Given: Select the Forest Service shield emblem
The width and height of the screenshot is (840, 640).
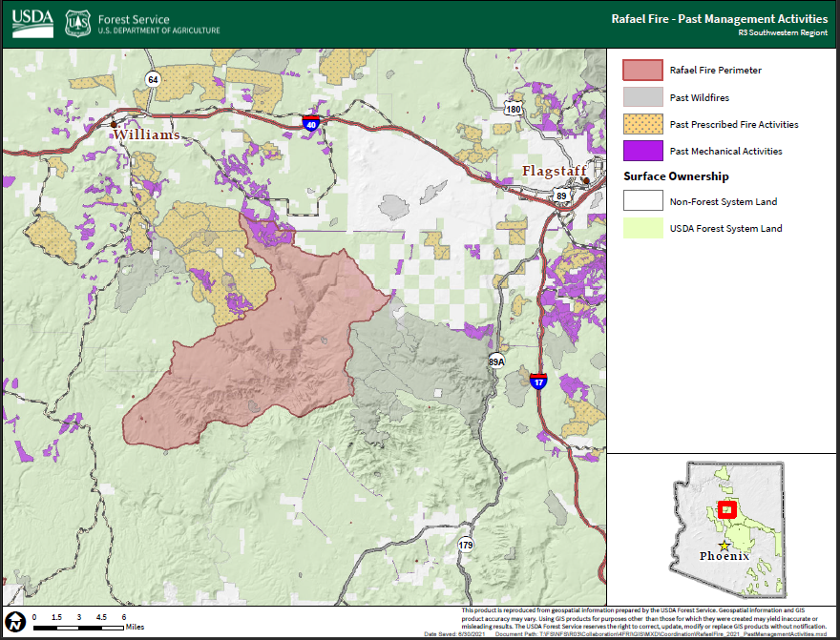Looking at the screenshot, I should tap(73, 22).
